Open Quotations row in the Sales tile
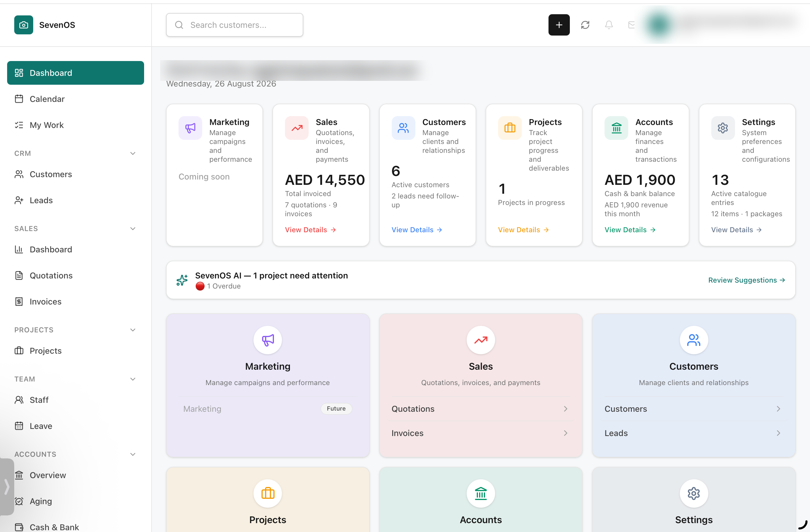The width and height of the screenshot is (810, 532). (x=481, y=408)
